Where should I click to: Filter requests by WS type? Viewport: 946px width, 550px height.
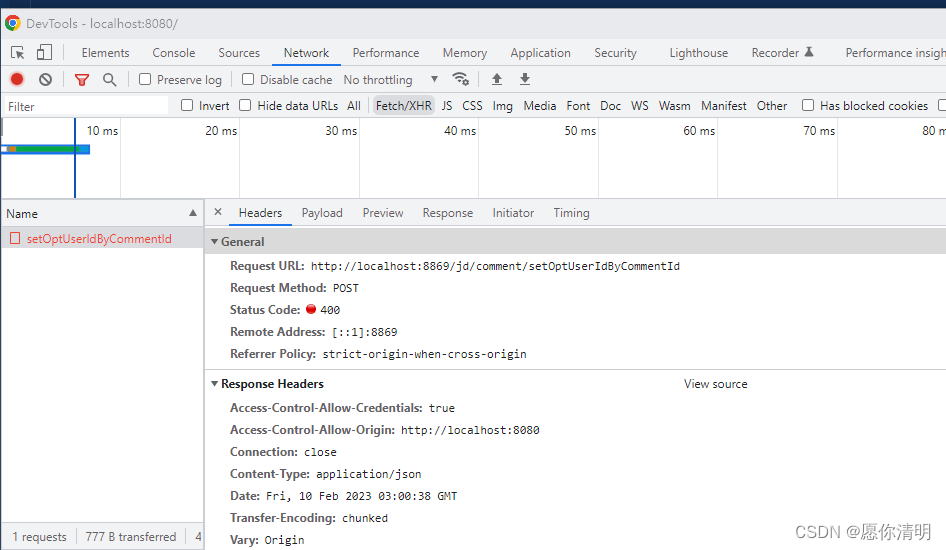point(640,106)
